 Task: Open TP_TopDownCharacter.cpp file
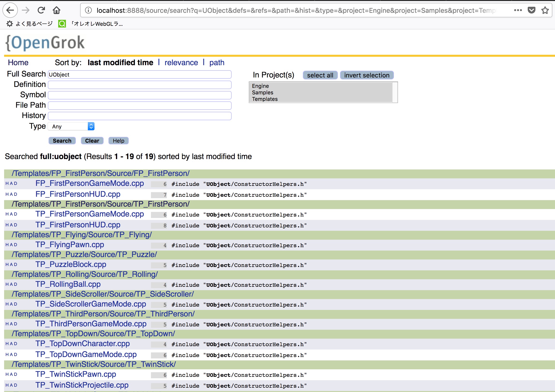click(83, 344)
